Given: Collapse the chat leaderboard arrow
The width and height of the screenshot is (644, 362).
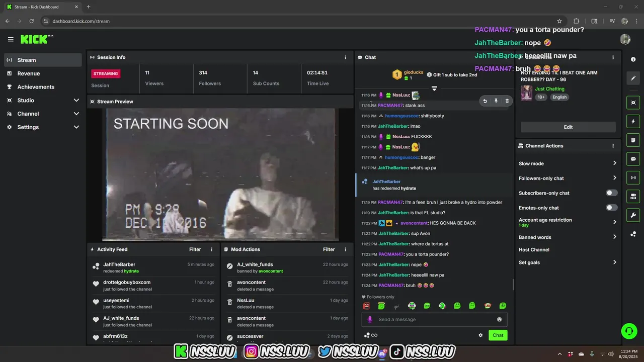Looking at the screenshot, I should coord(434,88).
